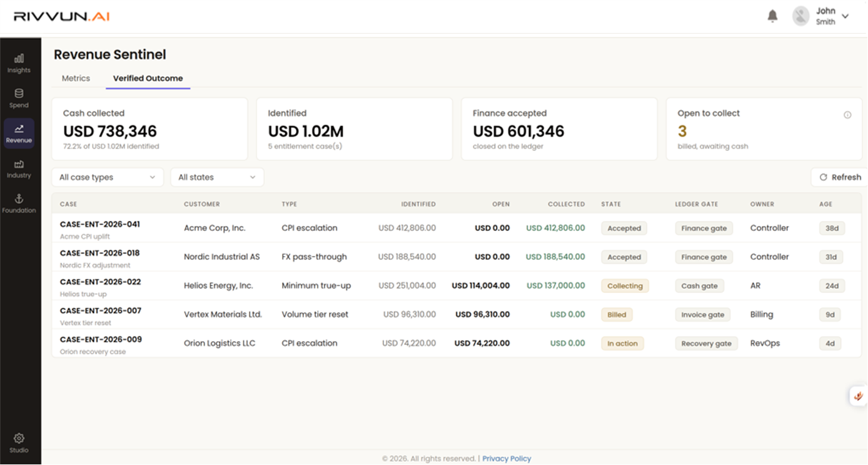The width and height of the screenshot is (868, 465).
Task: Click the OWNER column header
Action: click(x=762, y=204)
